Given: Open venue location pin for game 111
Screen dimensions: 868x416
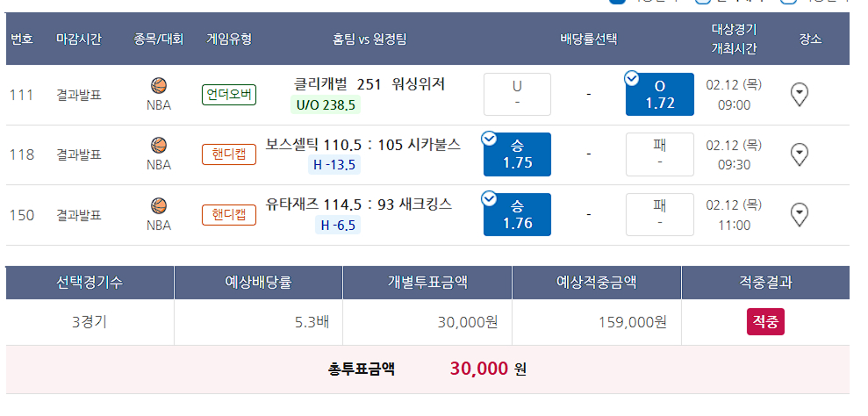Looking at the screenshot, I should [799, 95].
